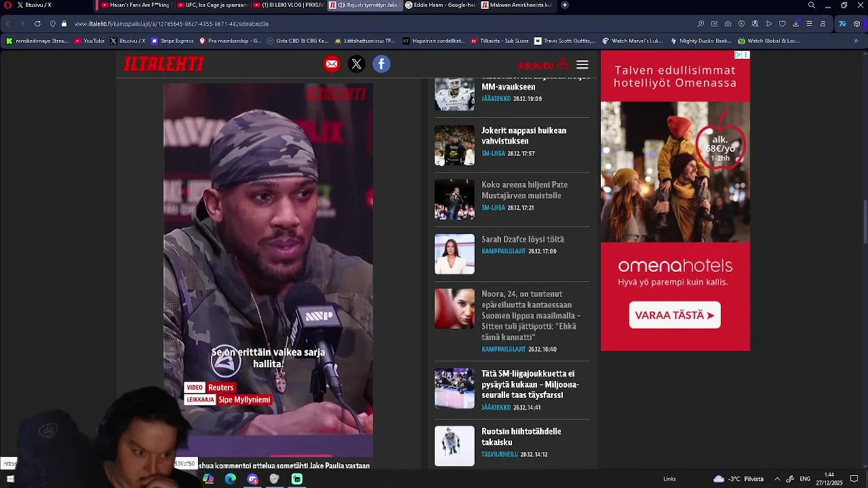The height and width of the screenshot is (488, 868).
Task: Open the Mighty Ducks bookmark
Action: pos(701,41)
